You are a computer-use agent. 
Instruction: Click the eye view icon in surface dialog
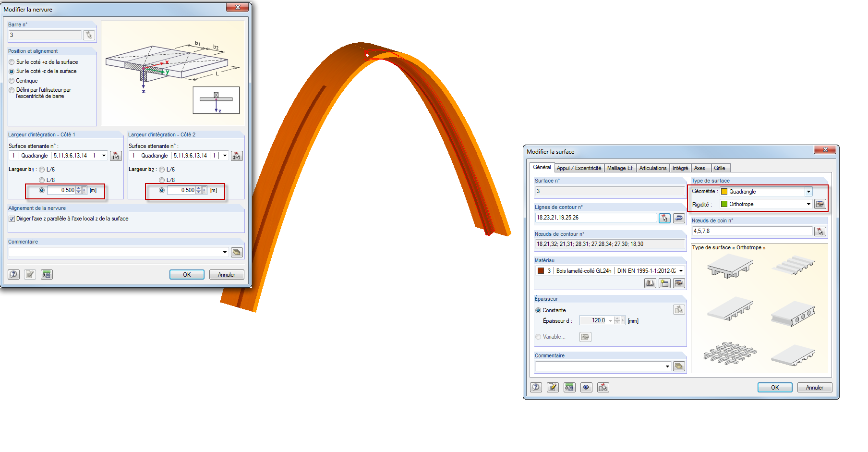point(586,387)
